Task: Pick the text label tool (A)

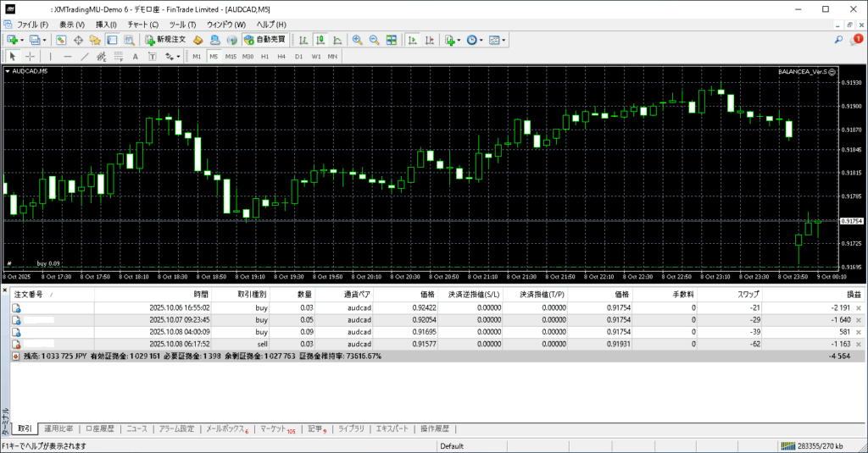Action: pyautogui.click(x=136, y=57)
